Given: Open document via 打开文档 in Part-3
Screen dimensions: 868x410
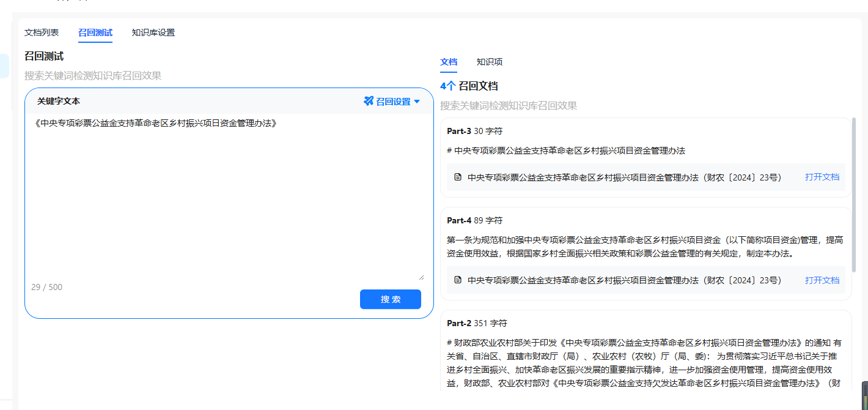Looking at the screenshot, I should pos(822,177).
